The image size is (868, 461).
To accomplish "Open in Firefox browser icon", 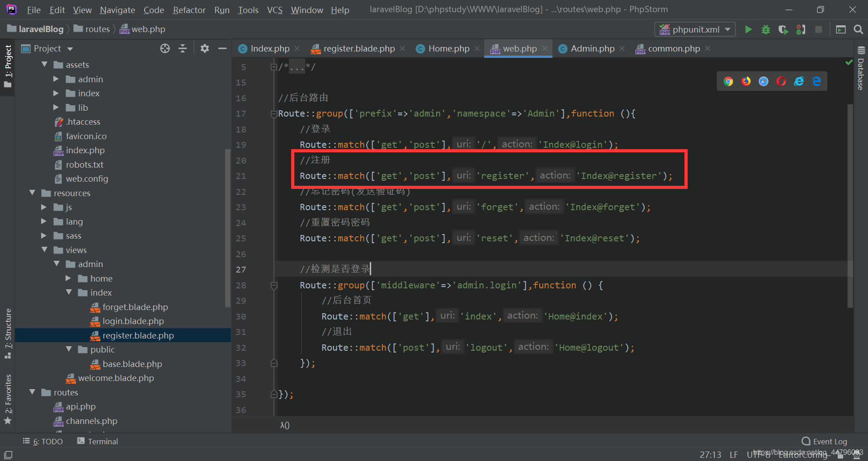I will point(746,81).
